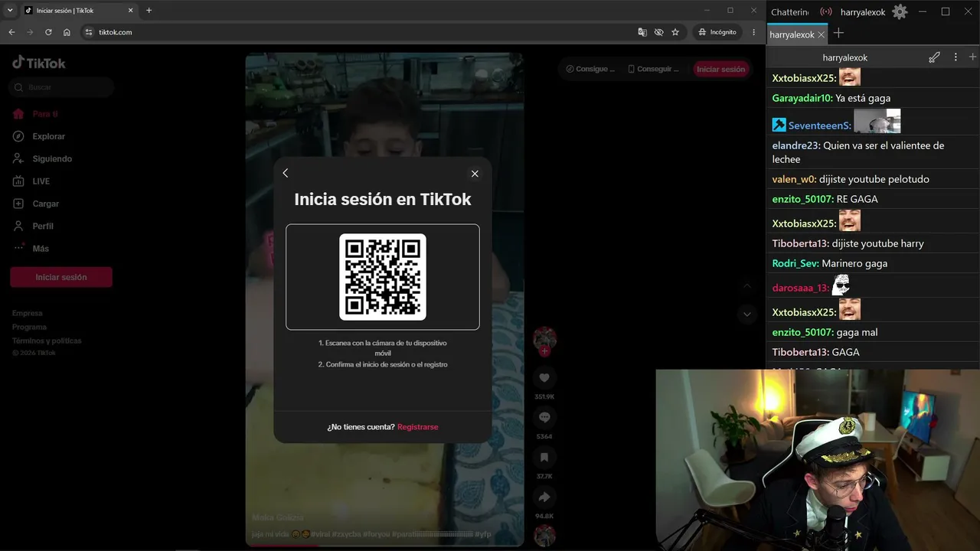Click the Consigue monedas button
The image size is (980, 551).
pos(590,69)
